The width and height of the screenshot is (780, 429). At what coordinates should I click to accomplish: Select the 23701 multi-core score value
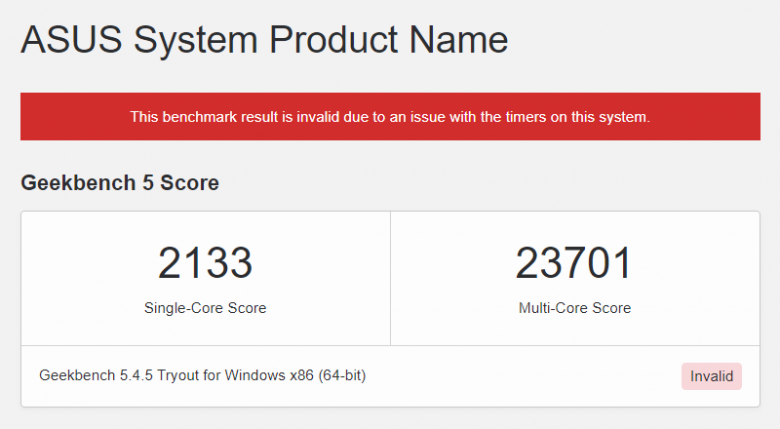pyautogui.click(x=575, y=263)
